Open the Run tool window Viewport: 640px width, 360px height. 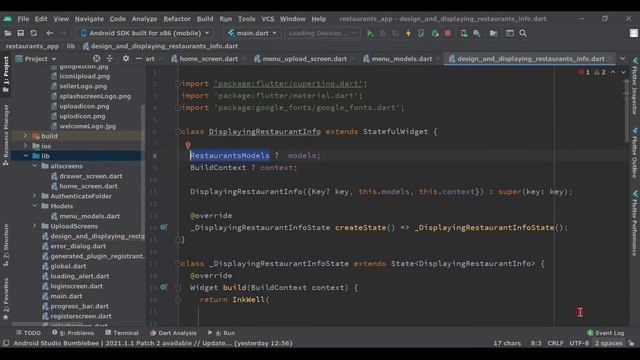click(x=222, y=333)
